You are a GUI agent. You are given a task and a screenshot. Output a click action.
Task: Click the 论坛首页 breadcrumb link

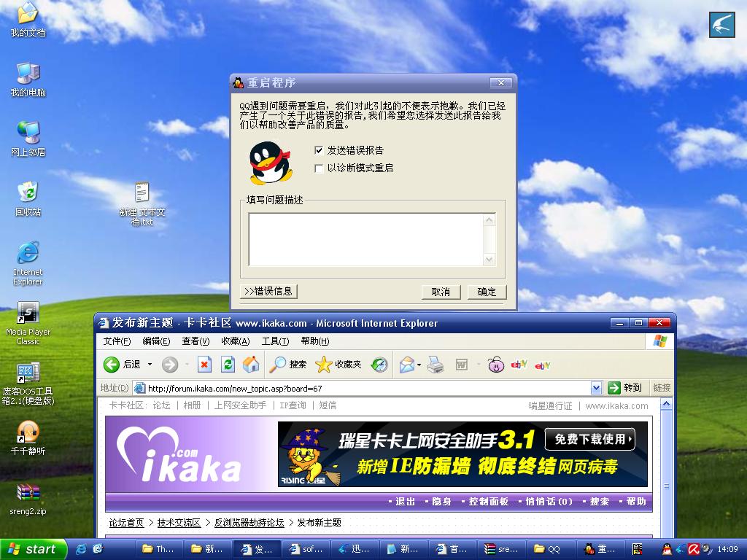[x=126, y=522]
